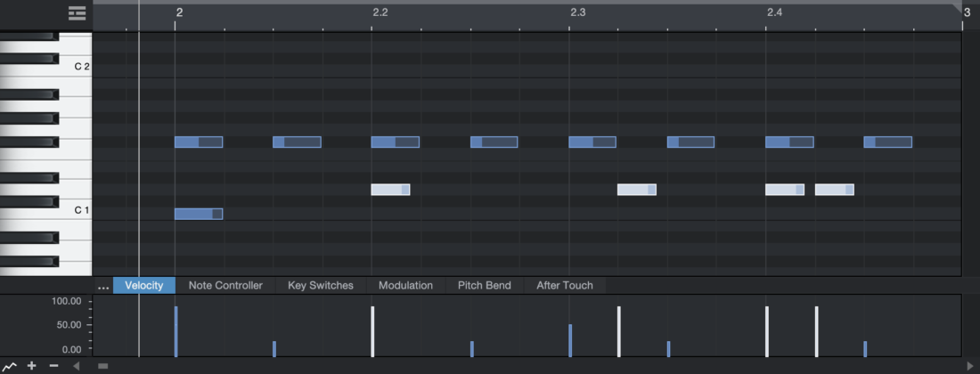
Task: Click the right scroll arrow at bottom right
Action: click(x=970, y=366)
